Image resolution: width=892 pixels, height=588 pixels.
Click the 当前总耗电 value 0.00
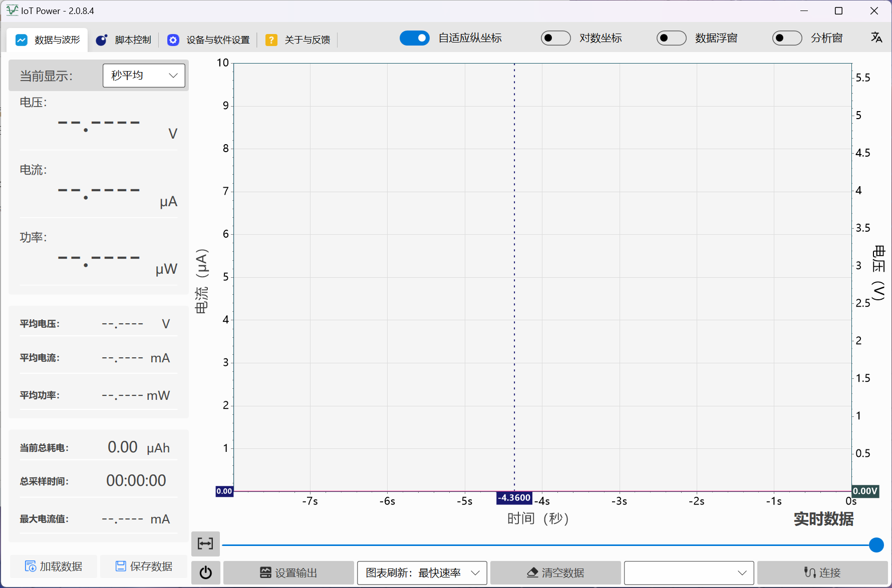[x=123, y=447]
